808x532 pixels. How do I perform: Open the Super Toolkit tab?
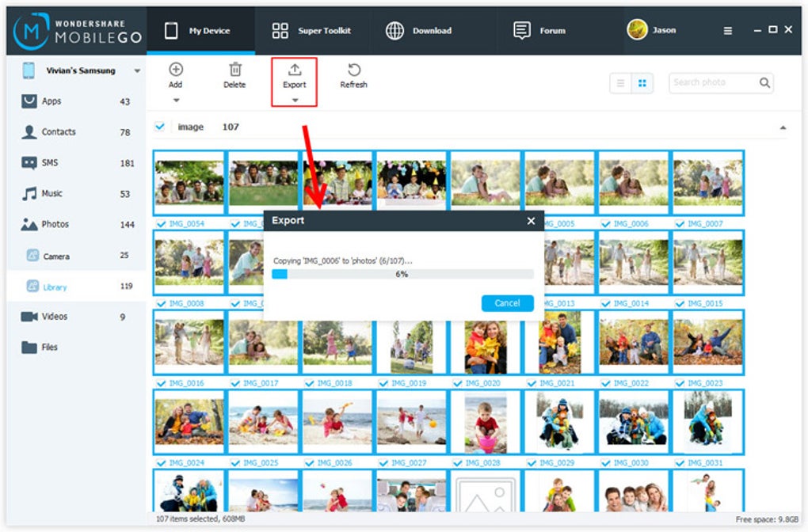click(311, 31)
